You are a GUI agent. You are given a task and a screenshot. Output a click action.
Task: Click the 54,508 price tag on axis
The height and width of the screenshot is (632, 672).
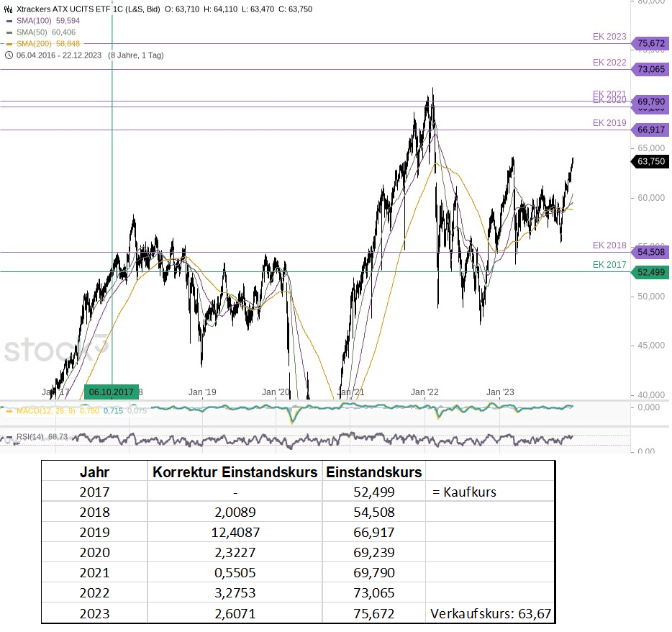tap(650, 252)
